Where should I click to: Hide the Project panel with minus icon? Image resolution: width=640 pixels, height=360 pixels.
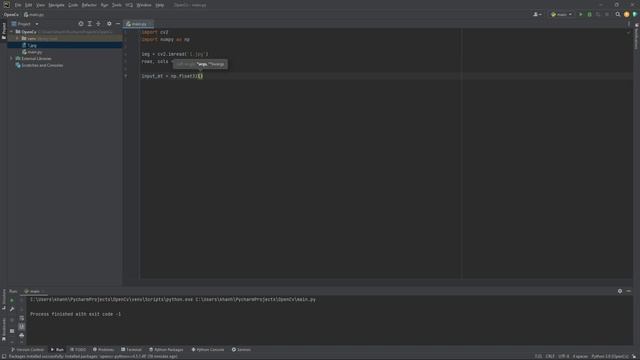[118, 24]
